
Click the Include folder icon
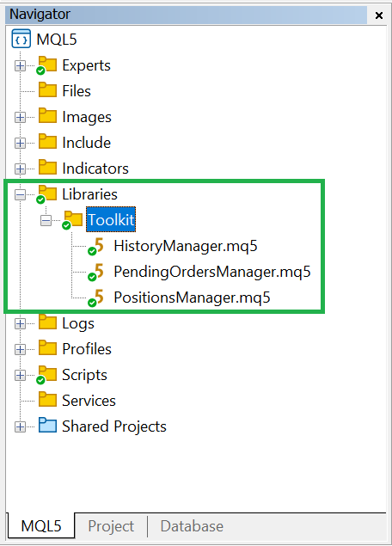coord(47,142)
